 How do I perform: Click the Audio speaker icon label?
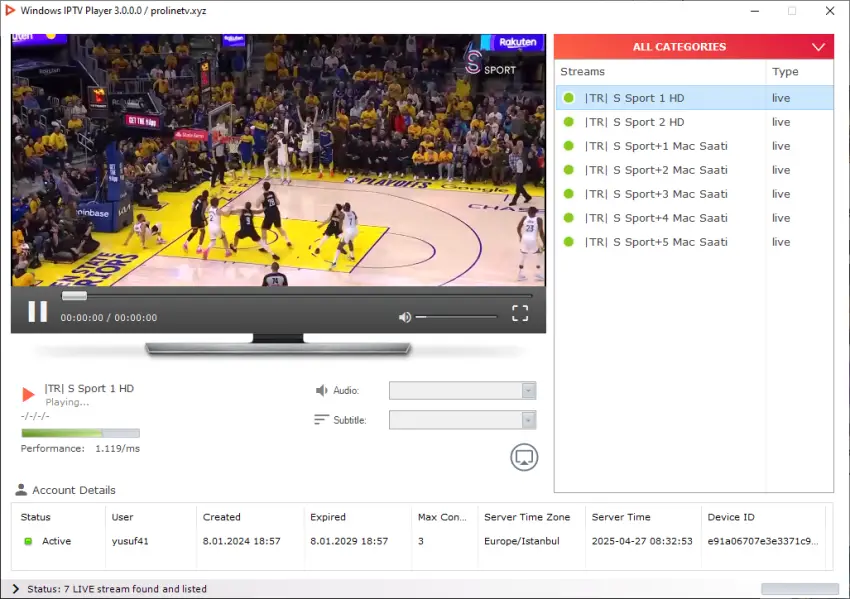pos(321,390)
